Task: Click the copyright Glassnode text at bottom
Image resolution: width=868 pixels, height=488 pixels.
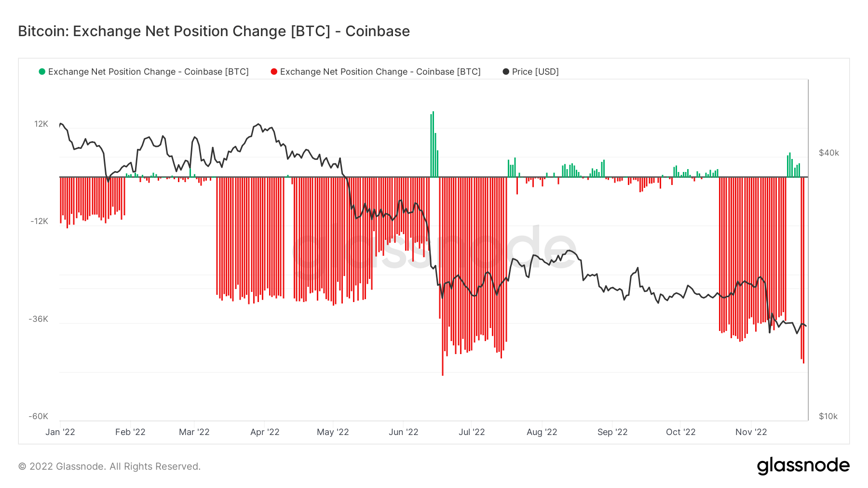Action: coord(109,466)
